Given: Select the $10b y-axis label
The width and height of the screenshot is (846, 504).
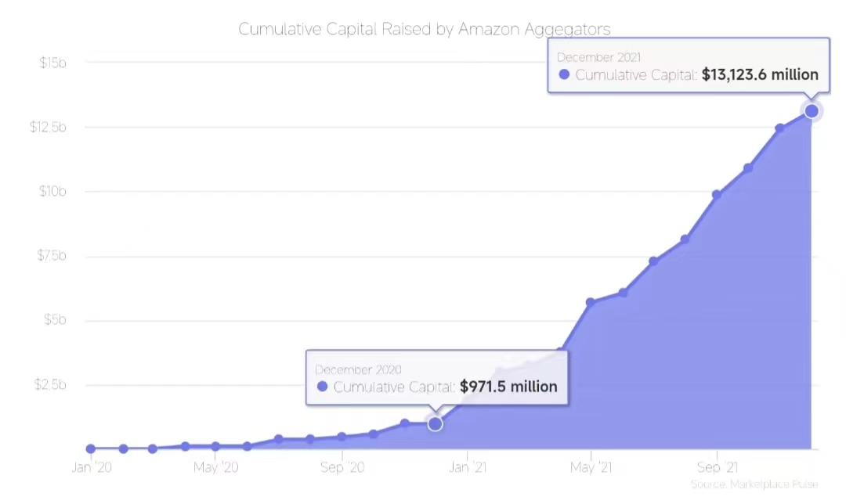Looking at the screenshot, I should click(x=52, y=191).
